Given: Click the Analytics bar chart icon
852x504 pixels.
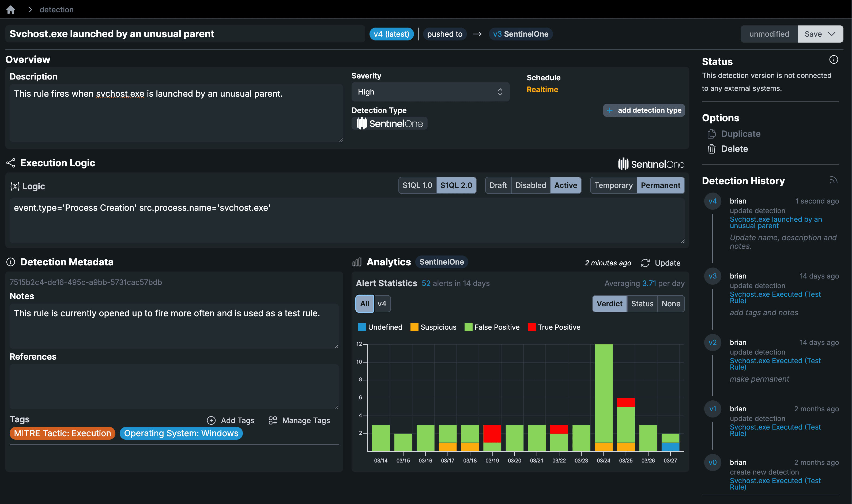Looking at the screenshot, I should pos(357,262).
